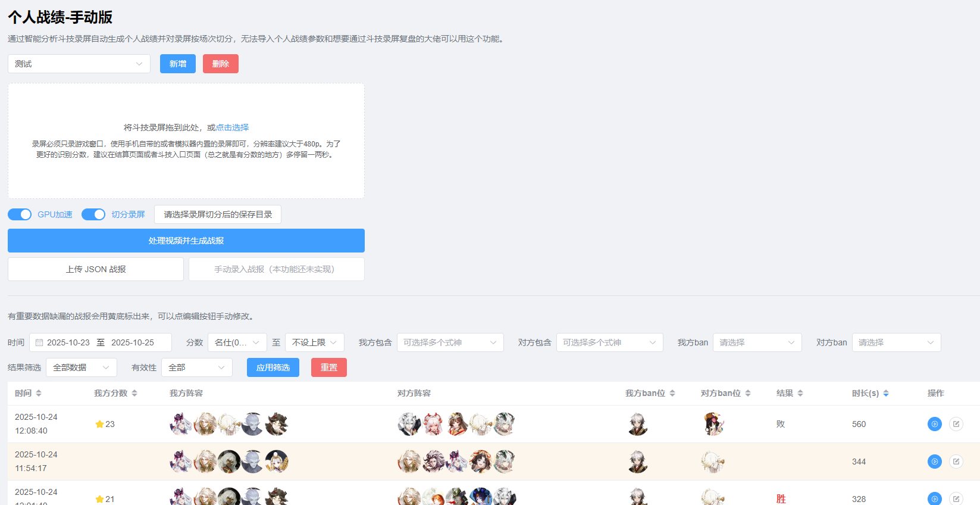Edit the 328-second match record
This screenshot has height=505, width=980.
[956, 498]
